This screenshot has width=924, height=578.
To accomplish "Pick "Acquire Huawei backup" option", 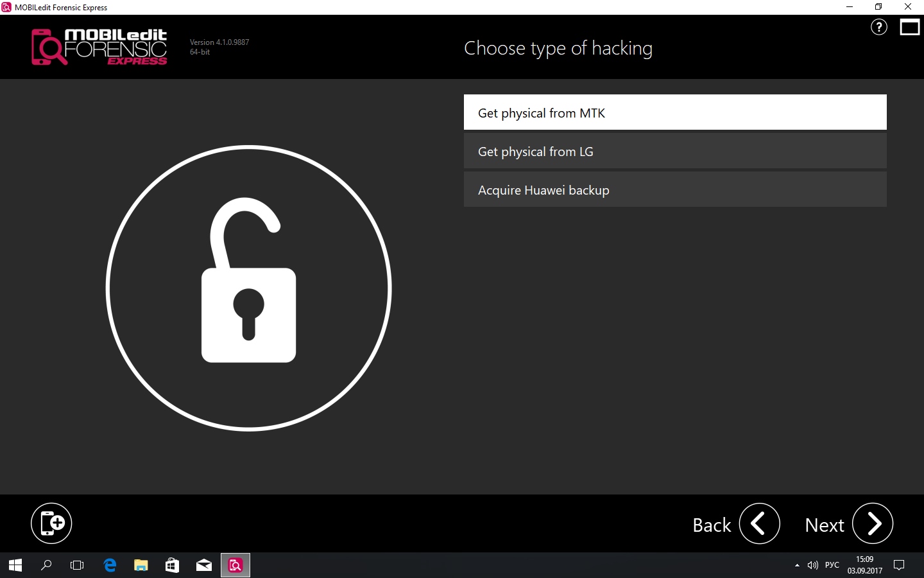I will pos(675,189).
